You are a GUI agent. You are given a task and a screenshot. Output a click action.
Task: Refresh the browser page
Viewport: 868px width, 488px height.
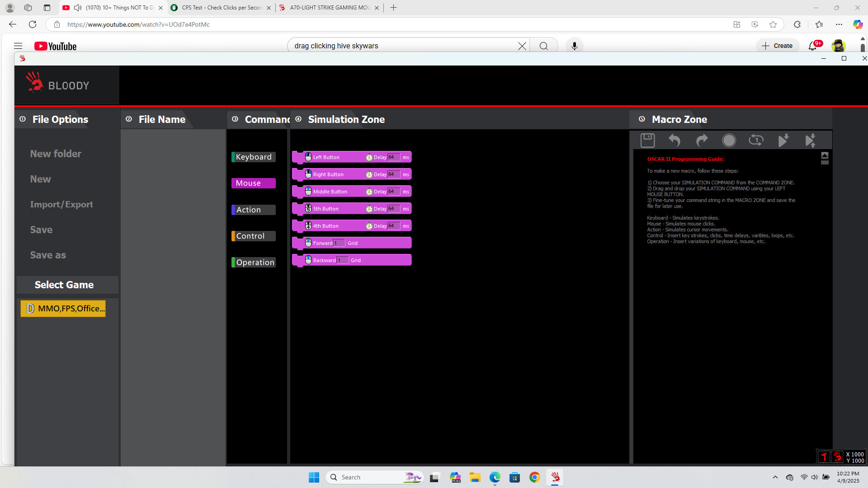click(x=33, y=24)
